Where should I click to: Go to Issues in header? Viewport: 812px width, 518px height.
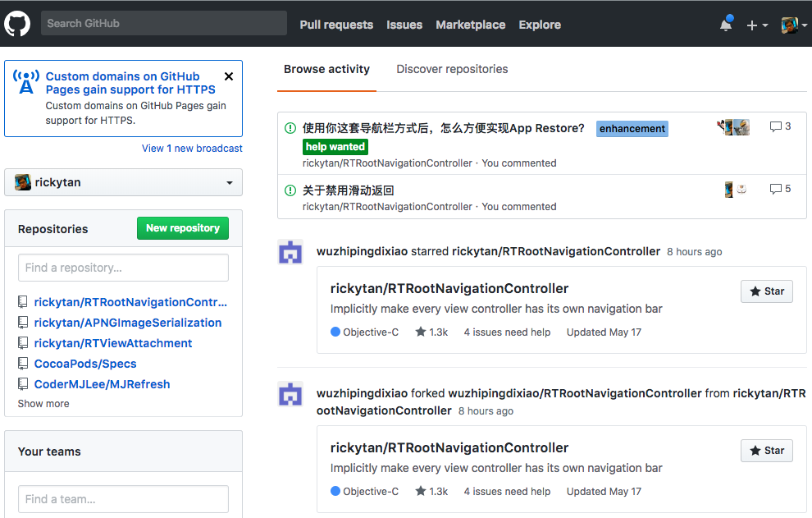coord(404,25)
